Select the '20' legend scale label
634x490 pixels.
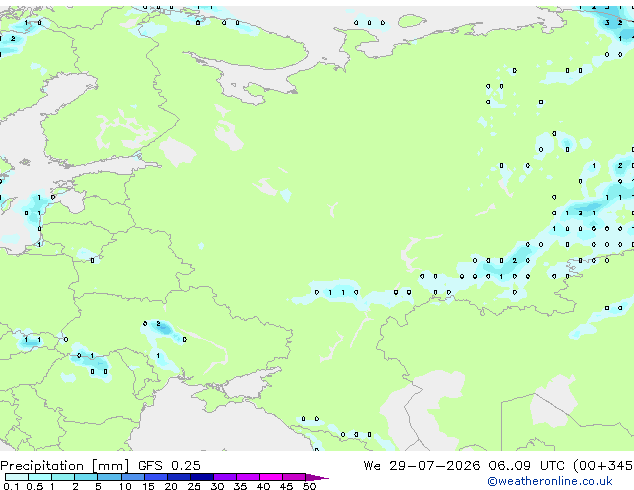tap(171, 486)
